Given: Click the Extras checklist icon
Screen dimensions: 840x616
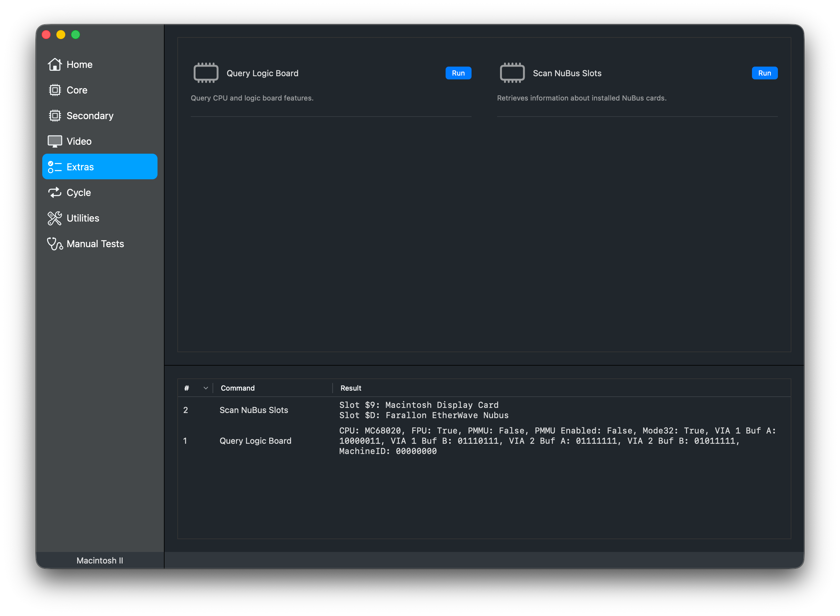Looking at the screenshot, I should [x=54, y=167].
